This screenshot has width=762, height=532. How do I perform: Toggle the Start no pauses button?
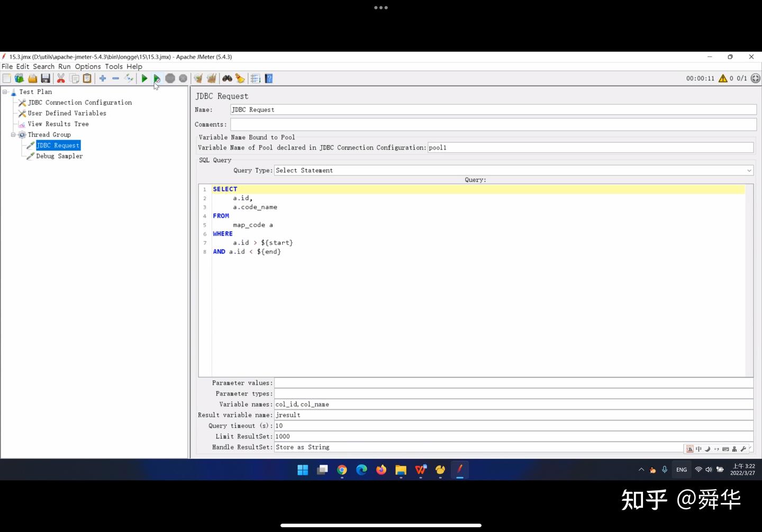click(157, 78)
